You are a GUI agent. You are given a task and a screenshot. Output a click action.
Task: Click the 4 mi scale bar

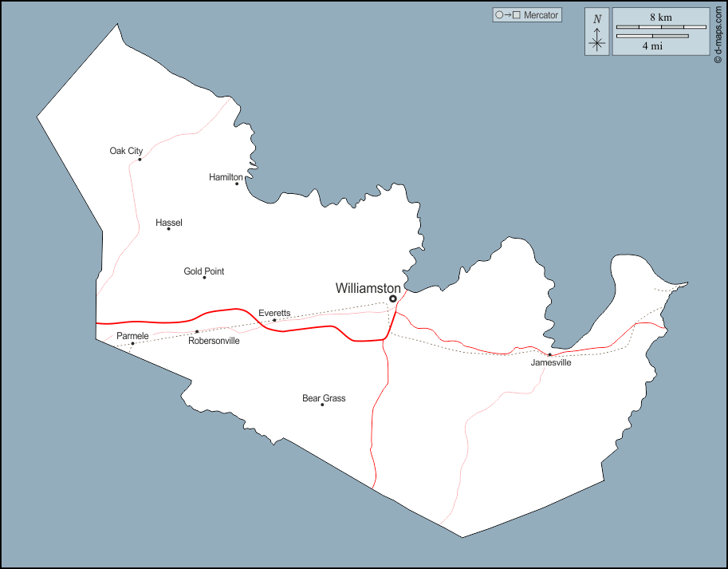point(653,36)
